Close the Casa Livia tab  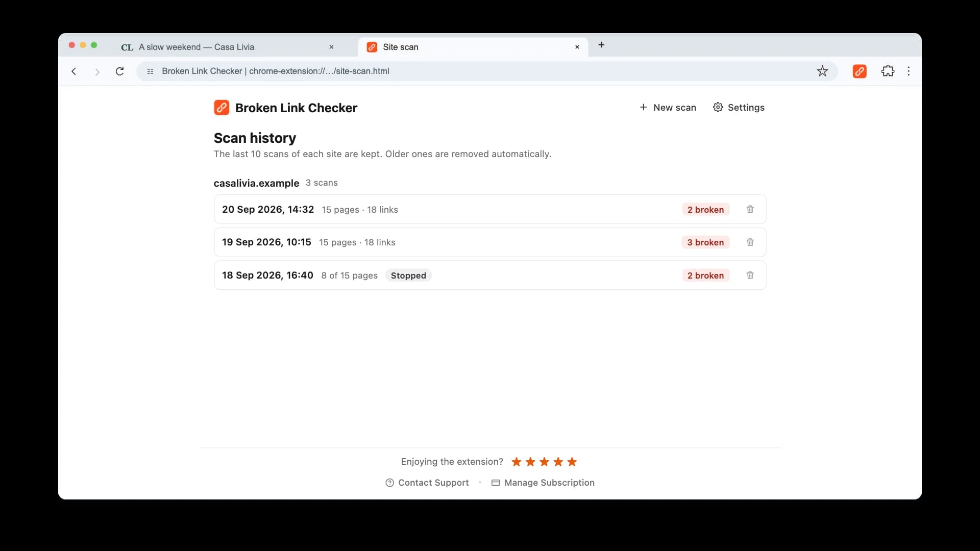click(x=331, y=47)
